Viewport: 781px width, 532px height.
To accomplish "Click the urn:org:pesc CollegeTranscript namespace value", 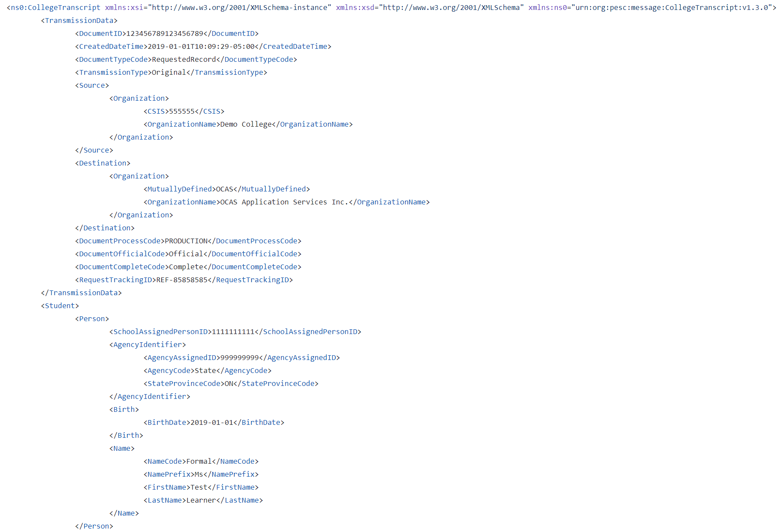I will coord(672,7).
